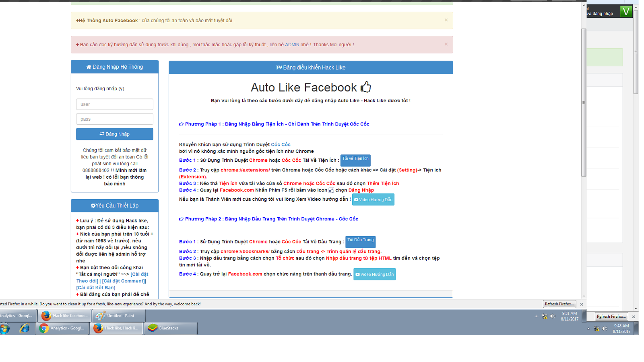Open Chrome 'Analytics - Googl...' on bottom taskbar

[x=62, y=328]
